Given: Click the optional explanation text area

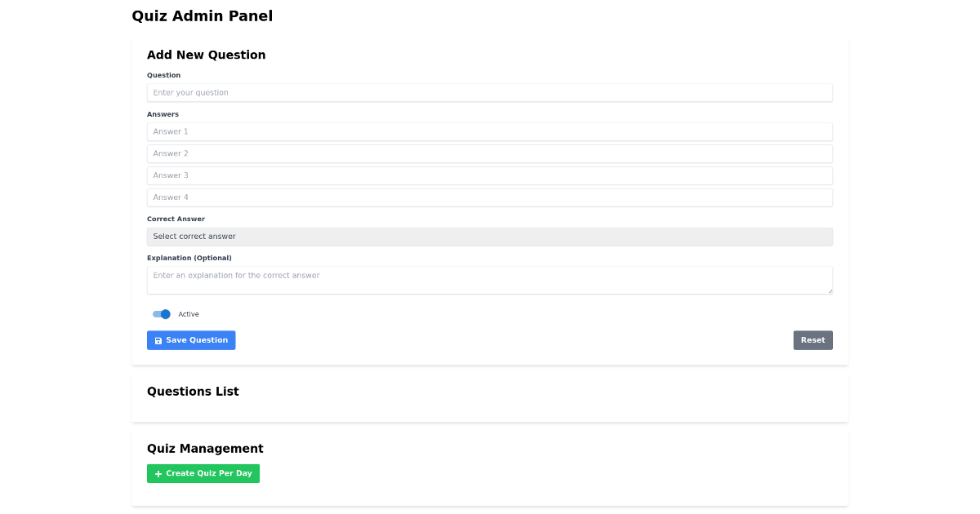Looking at the screenshot, I should pos(490,279).
